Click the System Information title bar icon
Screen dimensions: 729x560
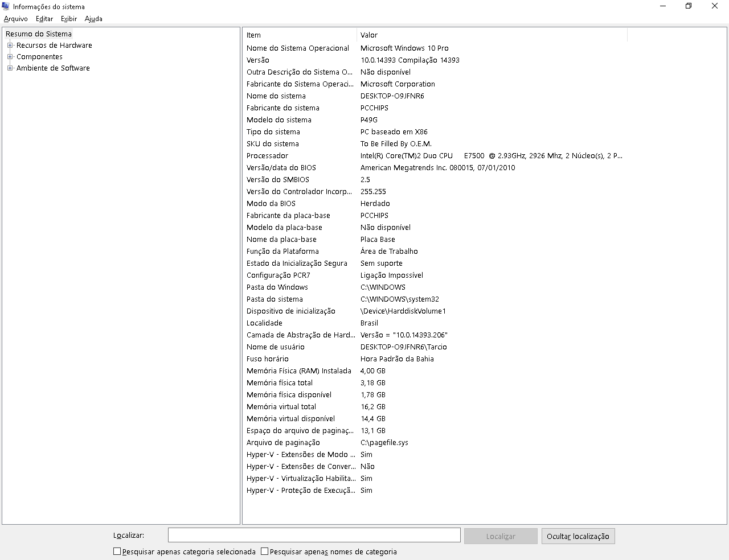click(6, 6)
